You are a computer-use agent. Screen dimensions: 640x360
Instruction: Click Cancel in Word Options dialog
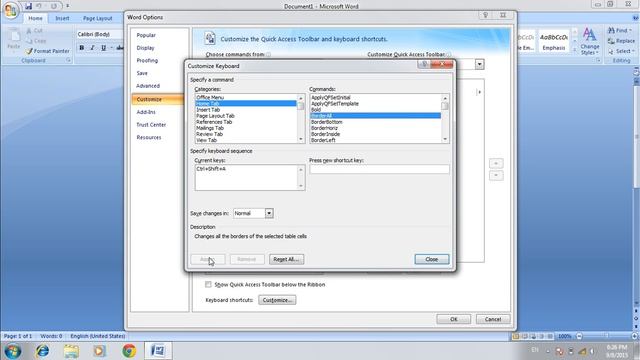click(493, 319)
